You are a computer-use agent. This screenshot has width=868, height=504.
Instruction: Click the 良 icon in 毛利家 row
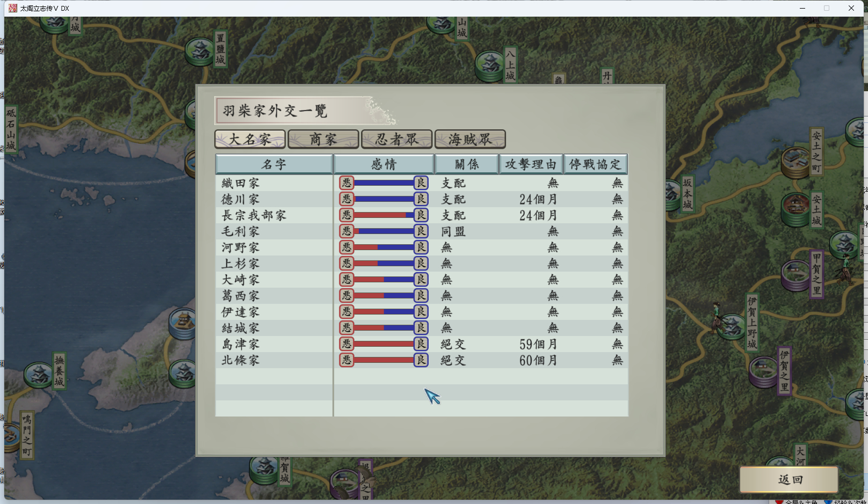pos(421,231)
